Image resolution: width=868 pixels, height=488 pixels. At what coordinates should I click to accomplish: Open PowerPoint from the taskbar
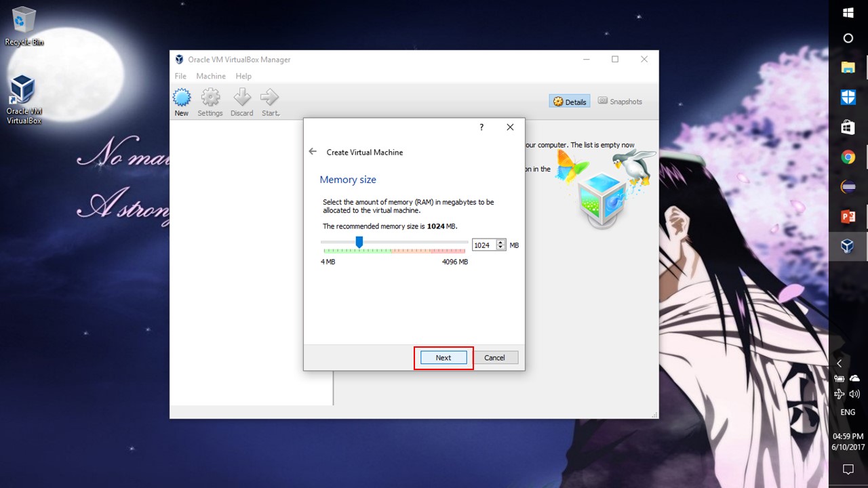tap(848, 217)
